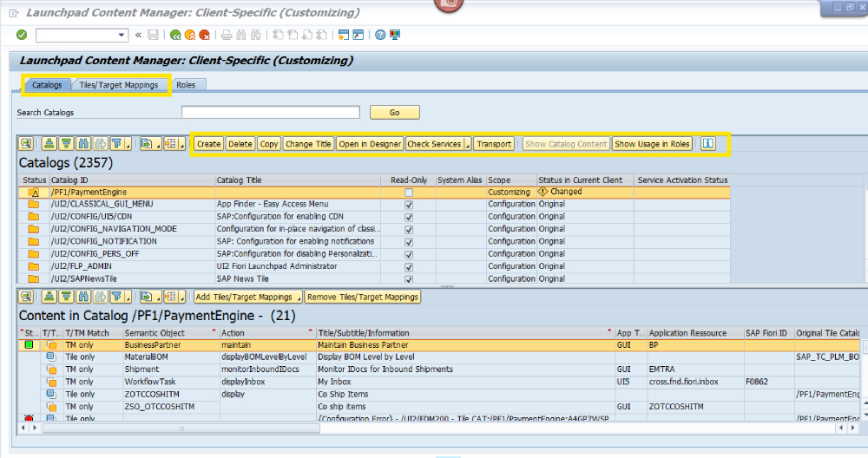868x458 pixels.
Task: Open the transaction command field dropdown
Action: [x=122, y=35]
